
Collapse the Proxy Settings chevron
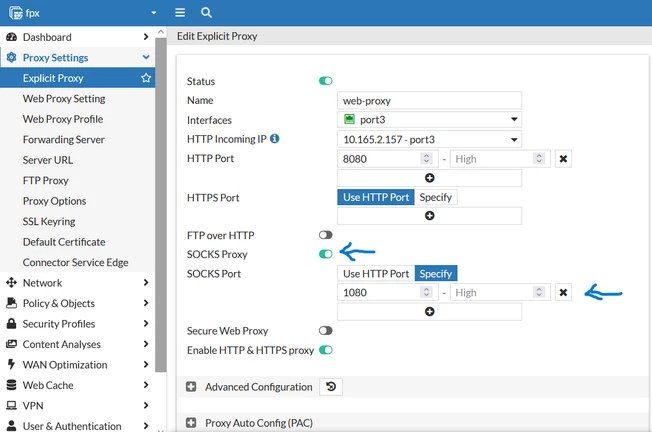[x=146, y=57]
